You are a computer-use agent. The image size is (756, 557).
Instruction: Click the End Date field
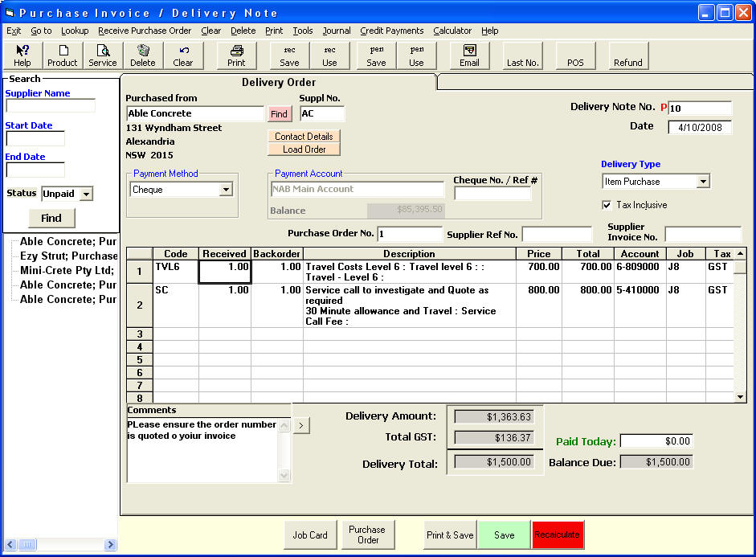35,170
